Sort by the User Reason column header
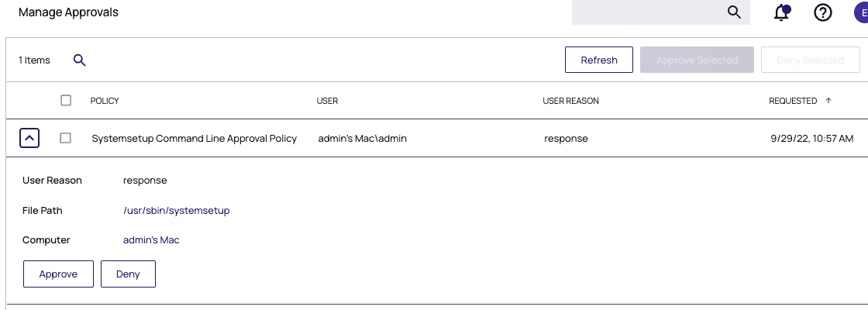 point(570,101)
